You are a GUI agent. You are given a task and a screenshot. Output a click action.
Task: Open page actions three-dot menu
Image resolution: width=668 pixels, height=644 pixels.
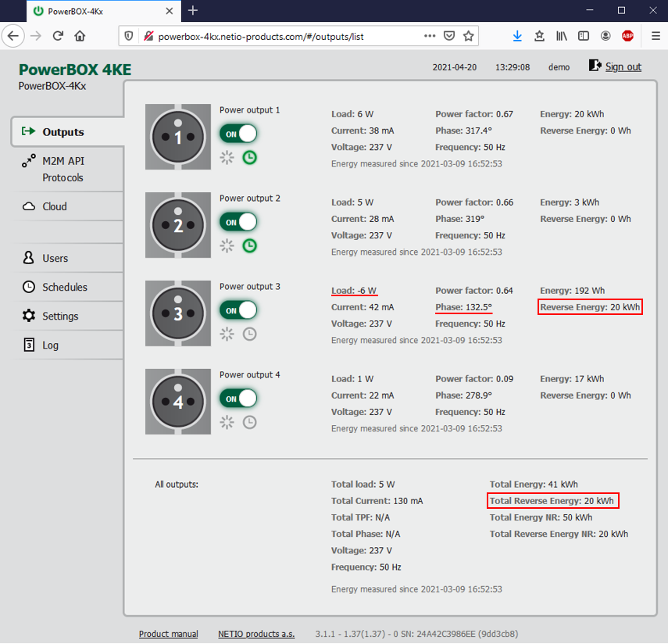pos(430,36)
